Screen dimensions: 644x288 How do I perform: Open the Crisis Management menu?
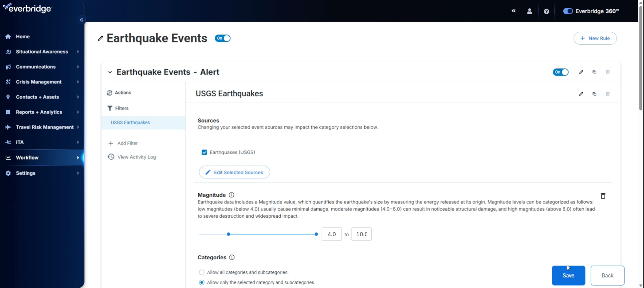click(39, 82)
